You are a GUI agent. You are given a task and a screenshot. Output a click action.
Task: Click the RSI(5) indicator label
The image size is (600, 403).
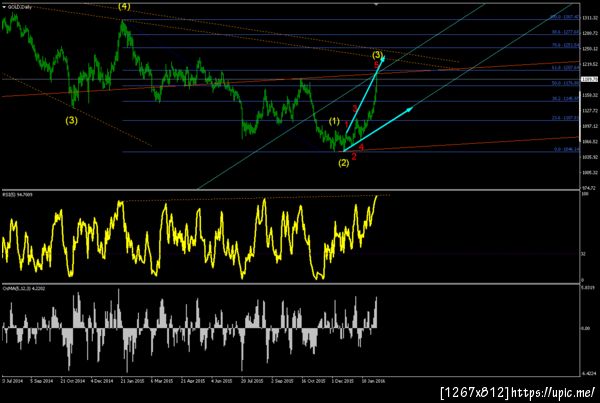pyautogui.click(x=18, y=194)
